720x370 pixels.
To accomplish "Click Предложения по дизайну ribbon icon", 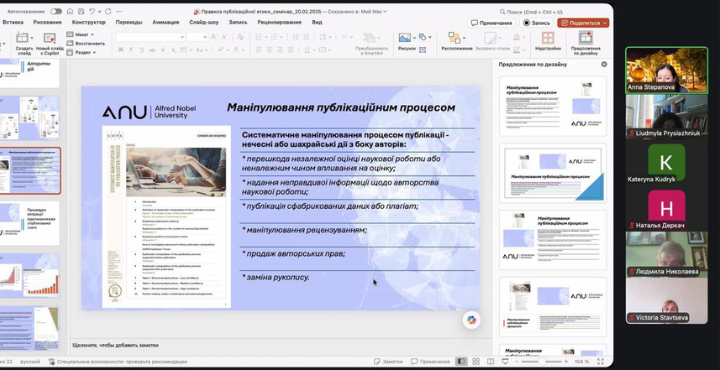I will pyautogui.click(x=585, y=43).
